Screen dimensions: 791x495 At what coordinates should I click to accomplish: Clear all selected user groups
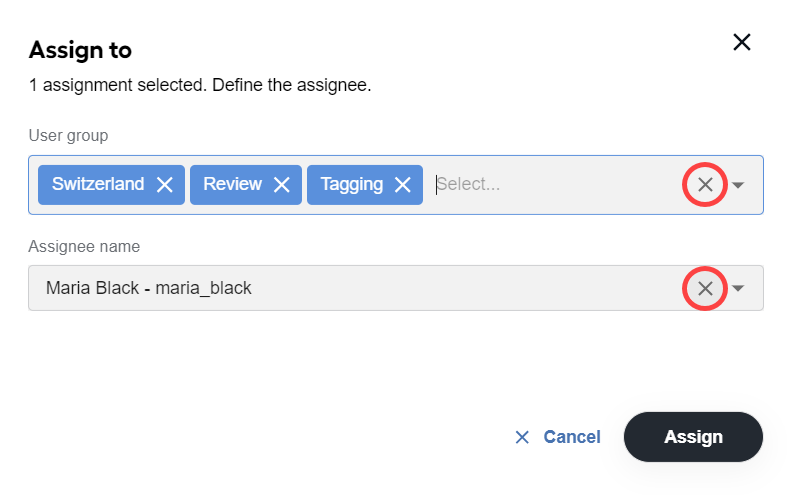pyautogui.click(x=705, y=185)
